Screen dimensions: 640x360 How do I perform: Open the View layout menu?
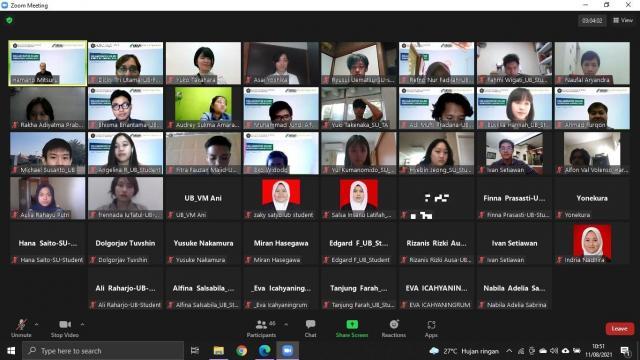[623, 20]
